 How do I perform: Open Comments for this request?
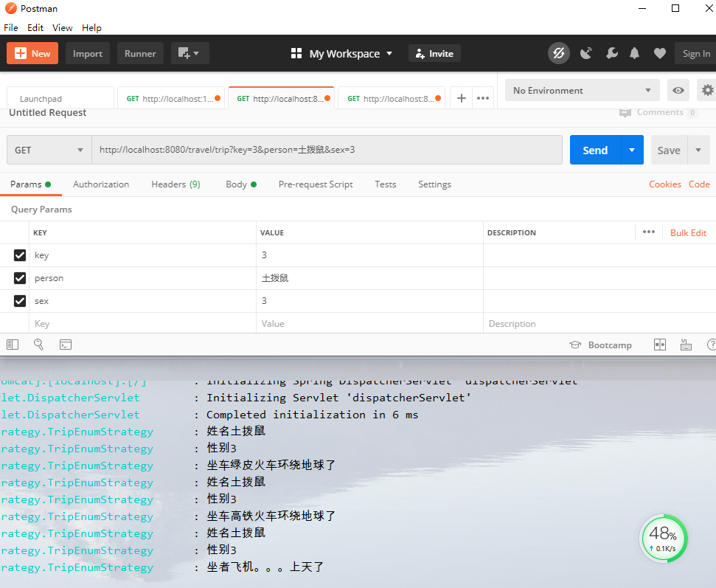[x=658, y=112]
